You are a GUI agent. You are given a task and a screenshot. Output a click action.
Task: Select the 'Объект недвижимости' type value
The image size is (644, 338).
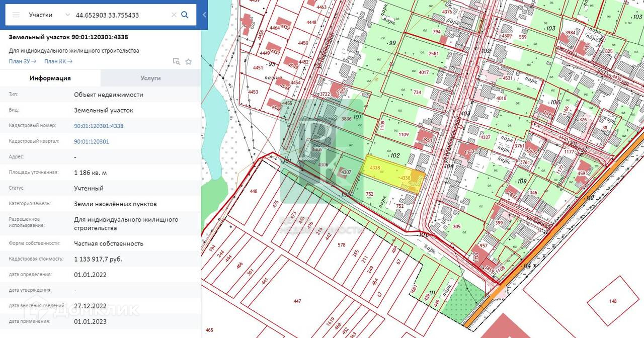click(x=109, y=95)
